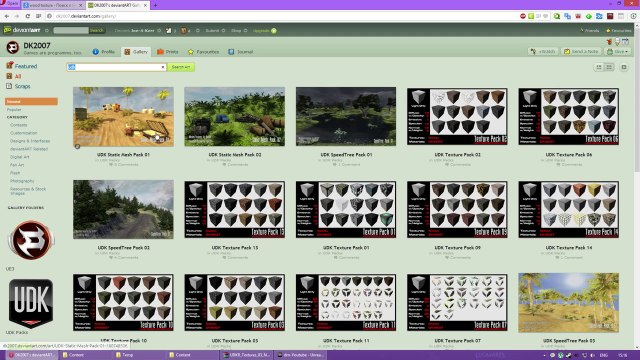Click the calendar icon above Give

point(625,42)
